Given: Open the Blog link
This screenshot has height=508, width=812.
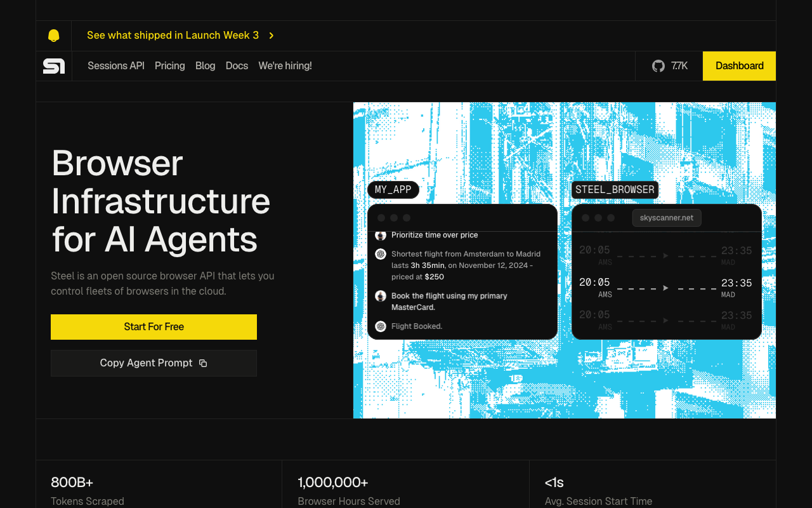Looking at the screenshot, I should pyautogui.click(x=206, y=66).
